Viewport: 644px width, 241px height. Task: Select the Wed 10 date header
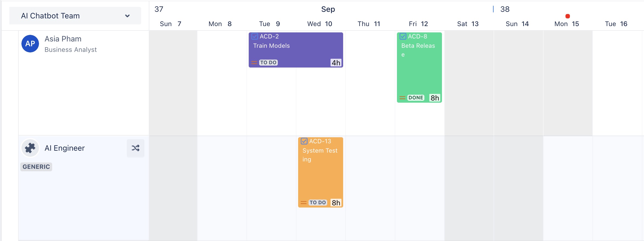coord(320,24)
